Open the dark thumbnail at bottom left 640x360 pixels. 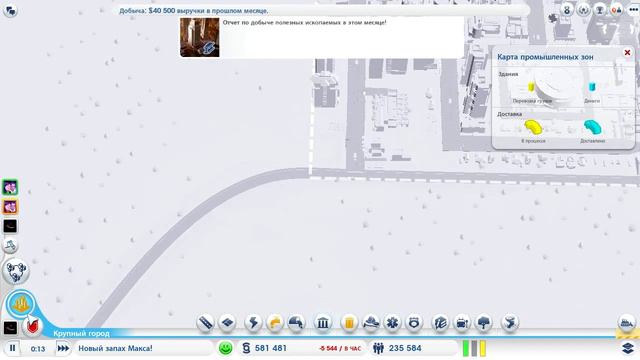10,327
